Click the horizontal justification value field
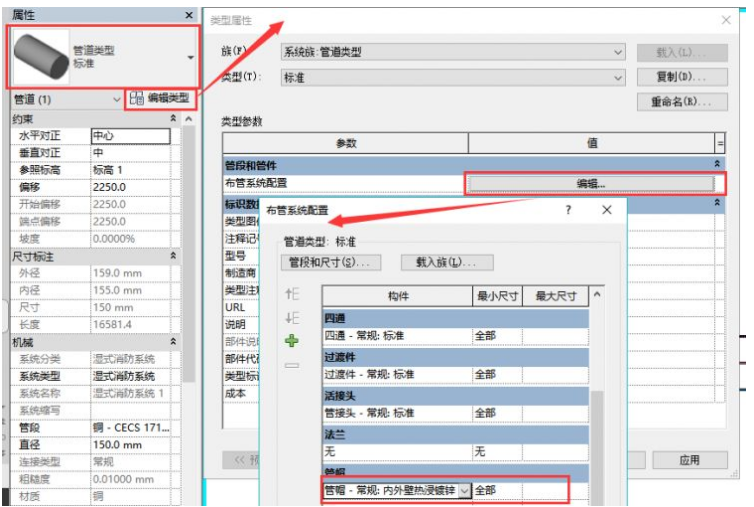This screenshot has width=754, height=507. pos(130,136)
